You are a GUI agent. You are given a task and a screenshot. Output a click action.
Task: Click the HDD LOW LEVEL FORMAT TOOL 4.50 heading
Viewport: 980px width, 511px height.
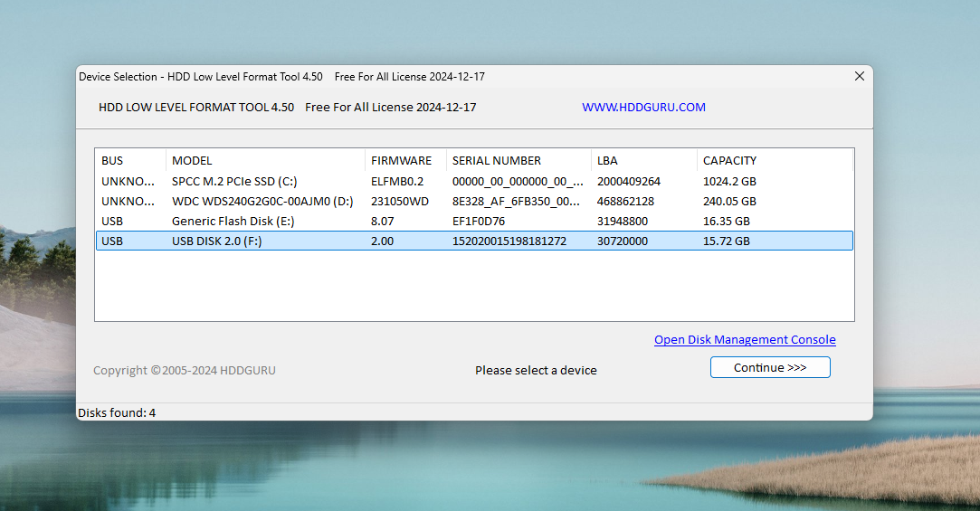coord(196,108)
